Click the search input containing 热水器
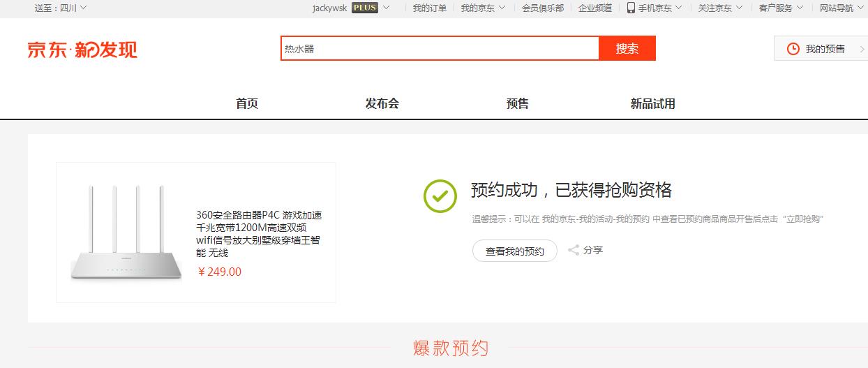The width and height of the screenshot is (868, 368). click(440, 48)
